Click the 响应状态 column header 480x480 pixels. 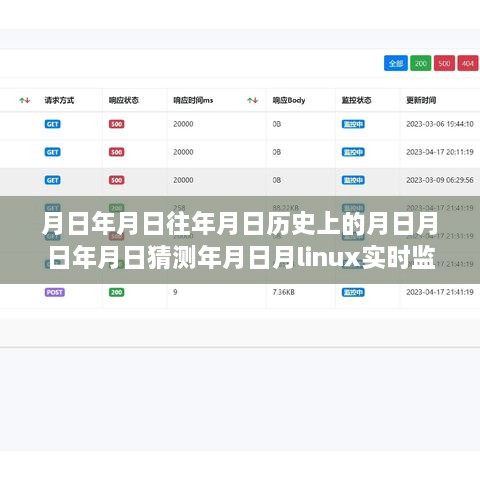click(x=124, y=100)
